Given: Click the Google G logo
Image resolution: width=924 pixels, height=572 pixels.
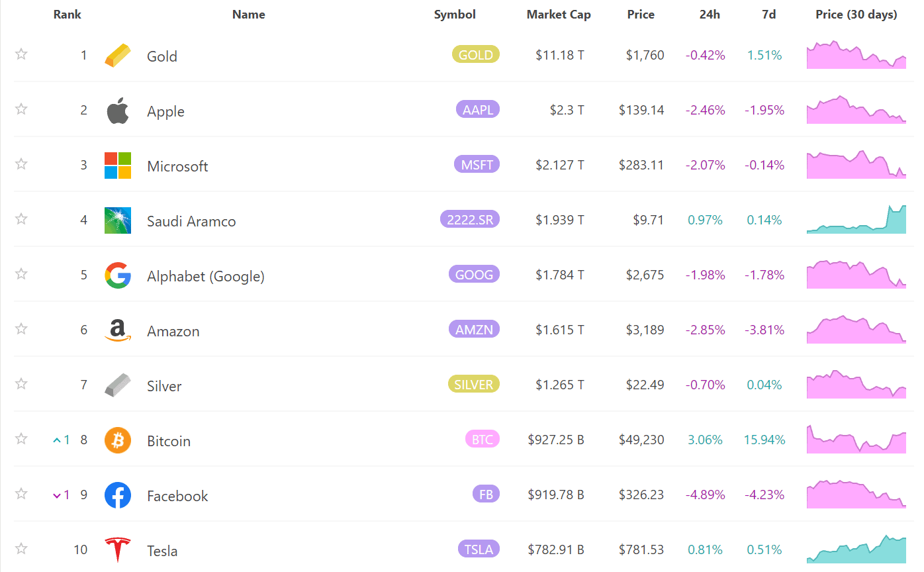Looking at the screenshot, I should 118,275.
